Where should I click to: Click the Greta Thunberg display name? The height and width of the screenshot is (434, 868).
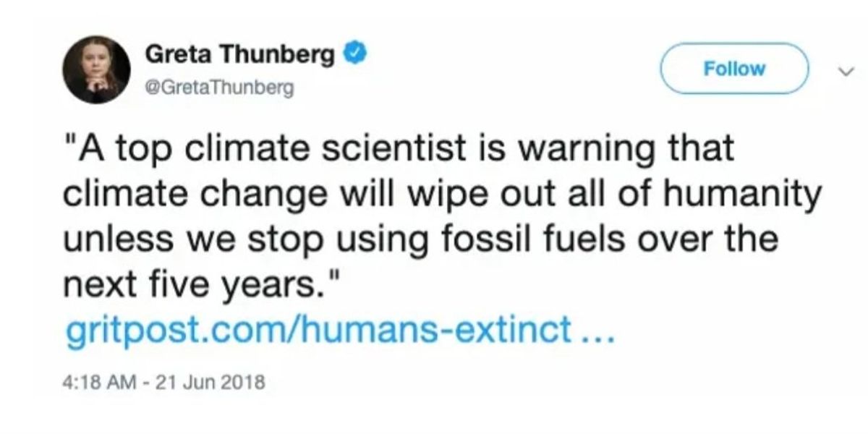pos(240,54)
